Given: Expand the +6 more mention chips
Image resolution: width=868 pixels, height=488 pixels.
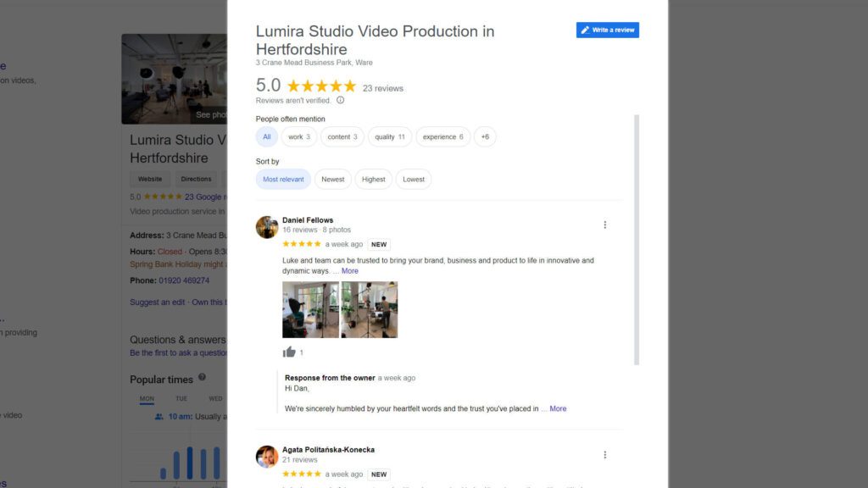Looking at the screenshot, I should (x=485, y=136).
